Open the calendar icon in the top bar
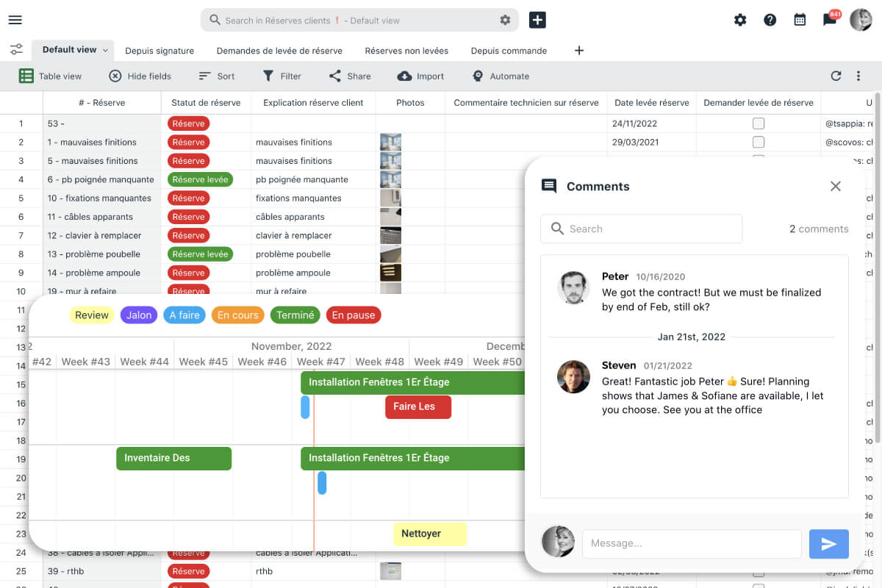The image size is (882, 588). [800, 20]
